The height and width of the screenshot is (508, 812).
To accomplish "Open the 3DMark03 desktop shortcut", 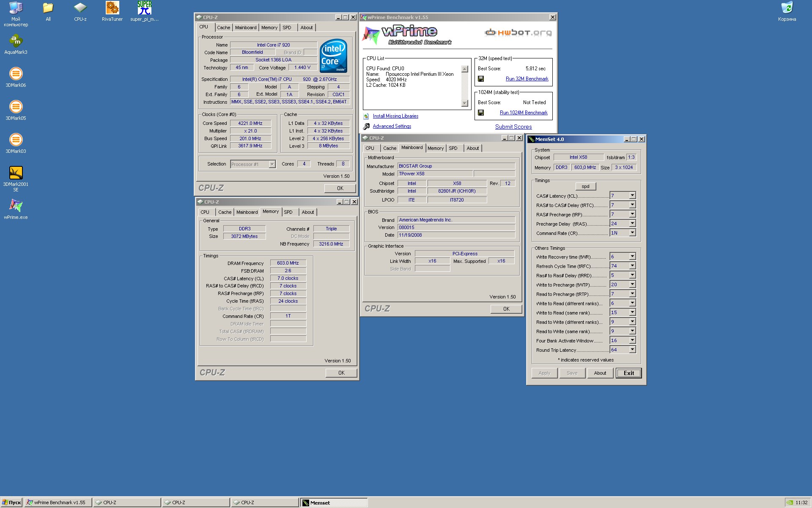I will coord(16,144).
